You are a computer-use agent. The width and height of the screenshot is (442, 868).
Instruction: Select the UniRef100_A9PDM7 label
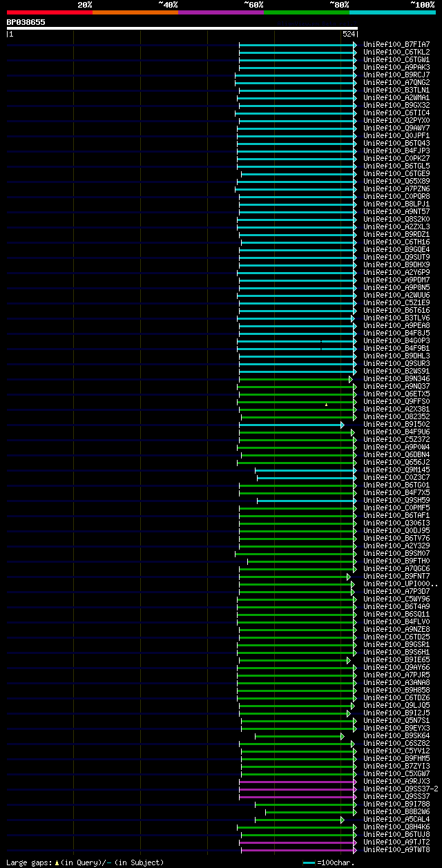click(396, 280)
